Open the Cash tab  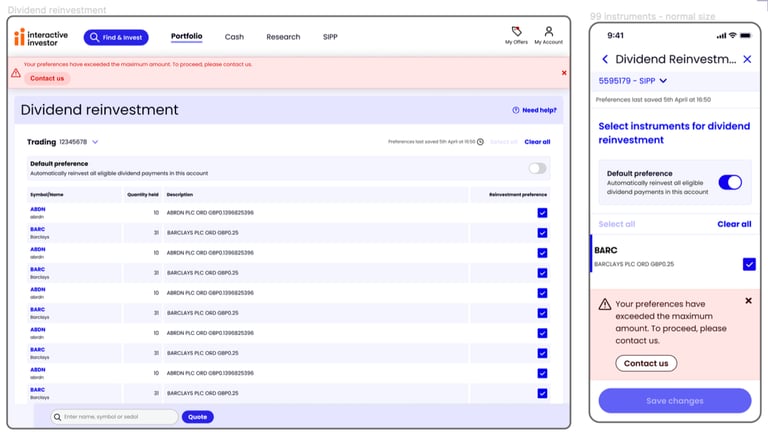(x=234, y=37)
